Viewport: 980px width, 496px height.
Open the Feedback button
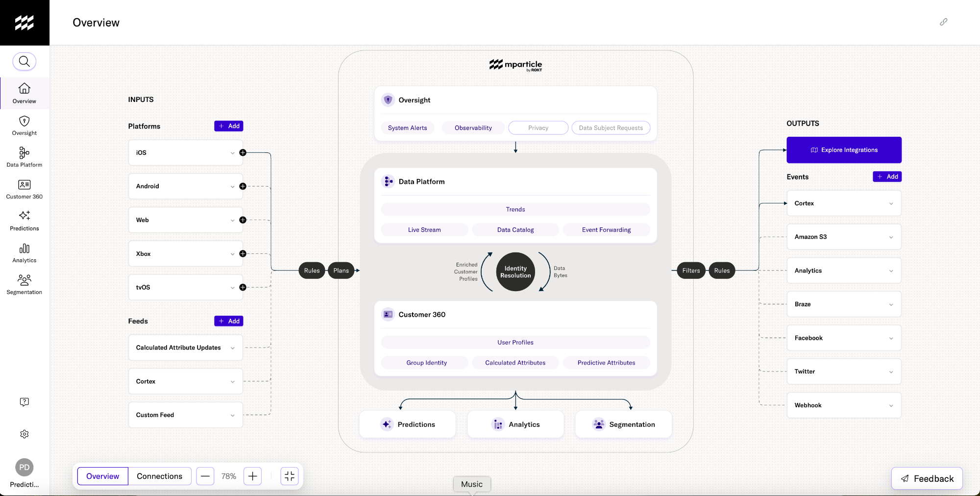(927, 478)
